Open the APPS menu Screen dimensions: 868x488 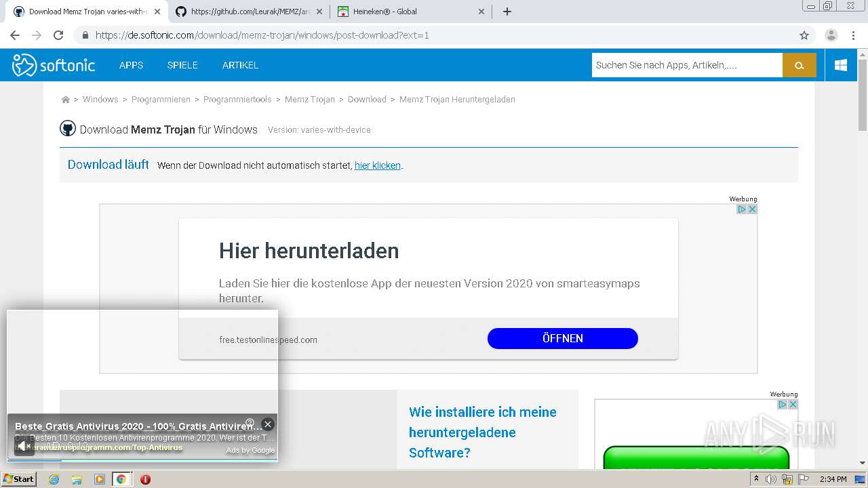tap(131, 65)
